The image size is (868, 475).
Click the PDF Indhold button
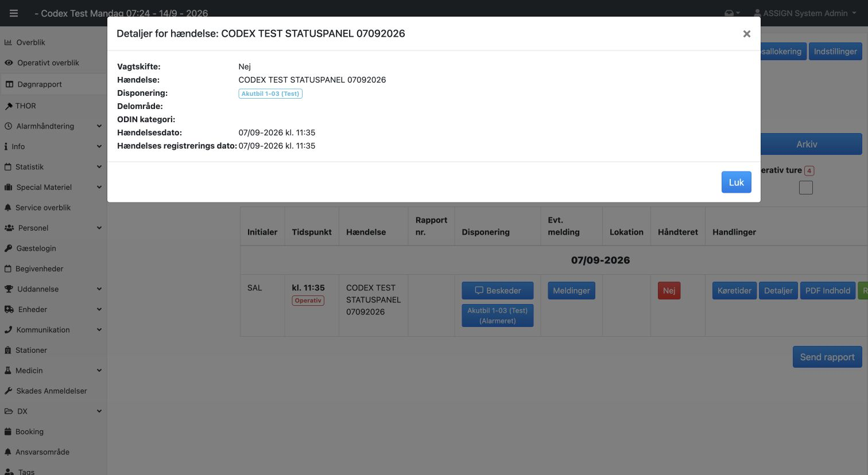(x=827, y=291)
